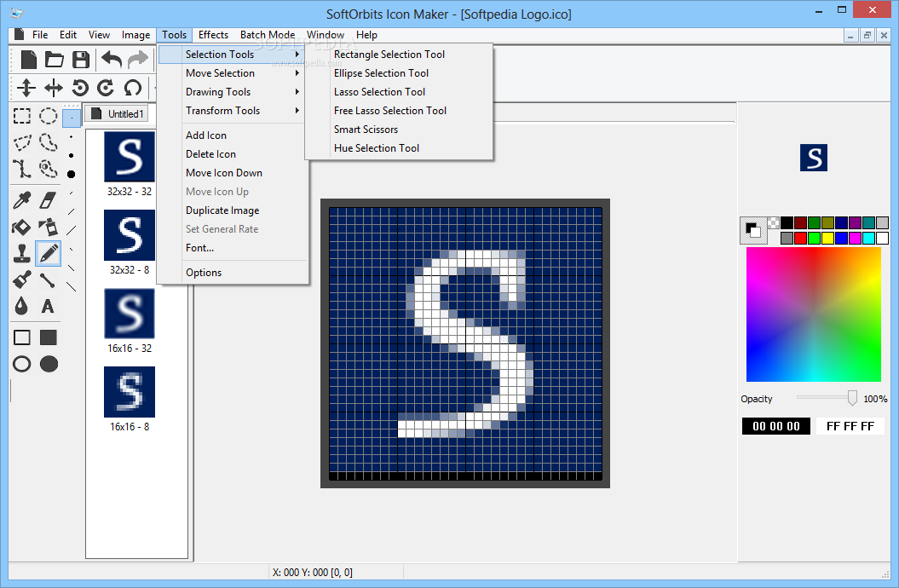Click the vertical flip arrows icon

[x=26, y=88]
